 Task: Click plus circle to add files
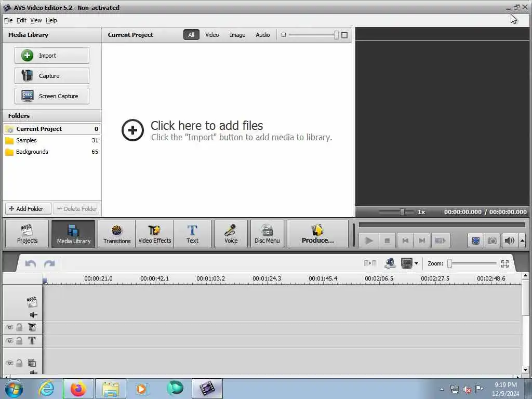tap(132, 130)
